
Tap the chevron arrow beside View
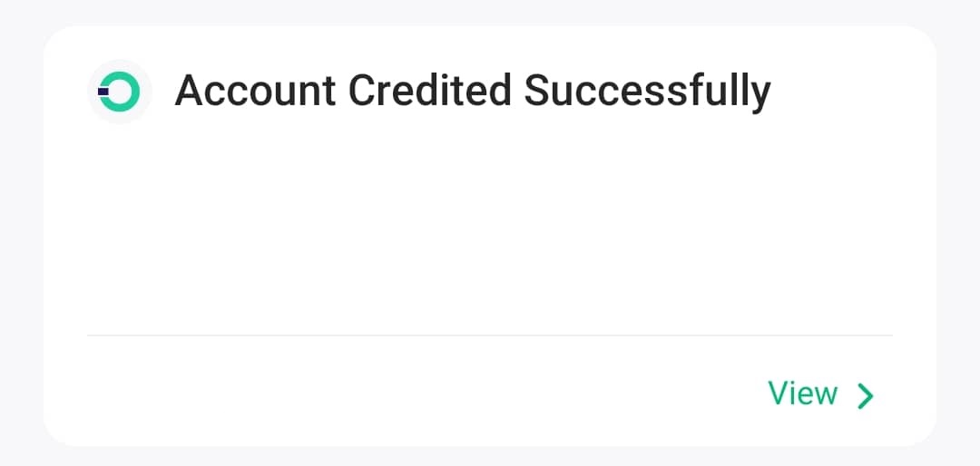click(866, 396)
